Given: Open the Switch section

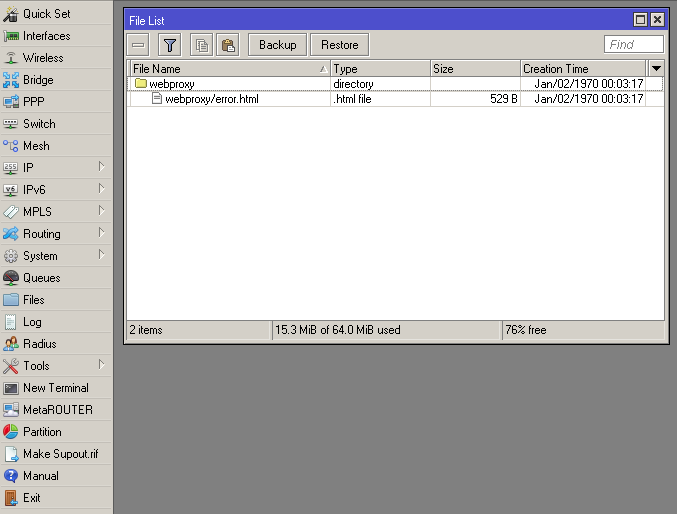Looking at the screenshot, I should [x=56, y=124].
